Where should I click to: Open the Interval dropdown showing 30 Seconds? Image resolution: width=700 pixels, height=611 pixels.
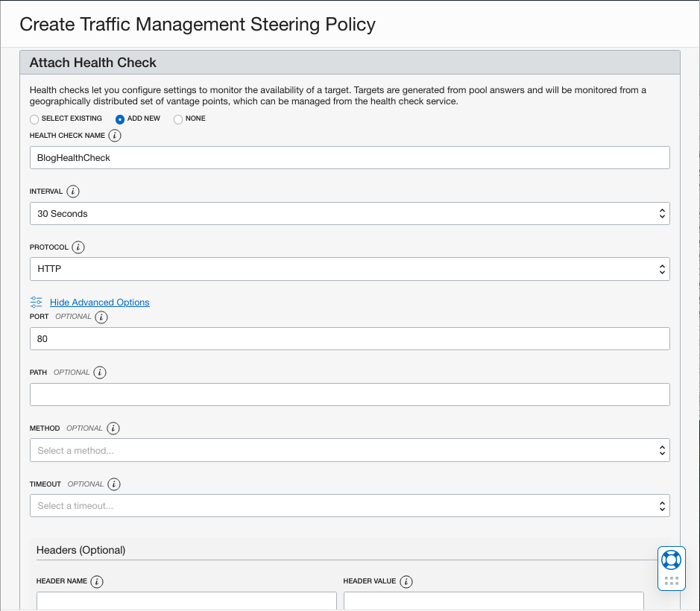[350, 214]
